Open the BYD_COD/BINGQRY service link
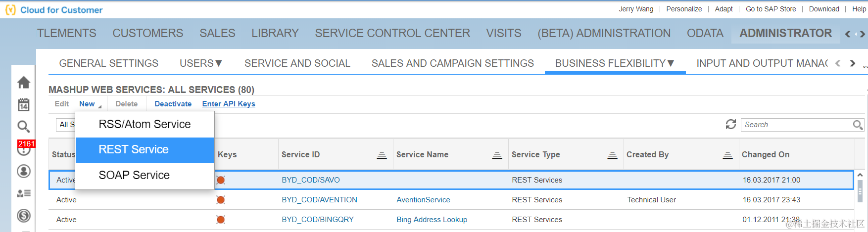The height and width of the screenshot is (232, 868). point(318,220)
